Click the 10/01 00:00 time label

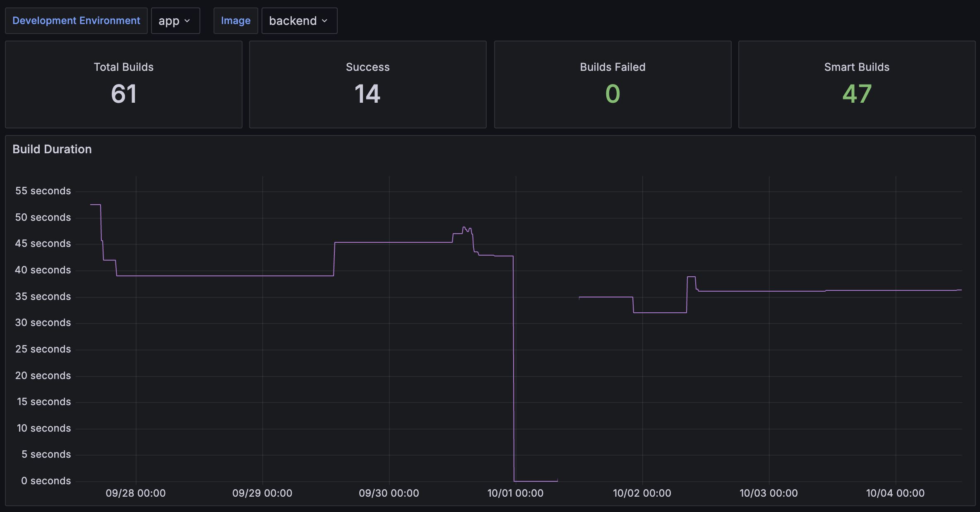(x=515, y=493)
